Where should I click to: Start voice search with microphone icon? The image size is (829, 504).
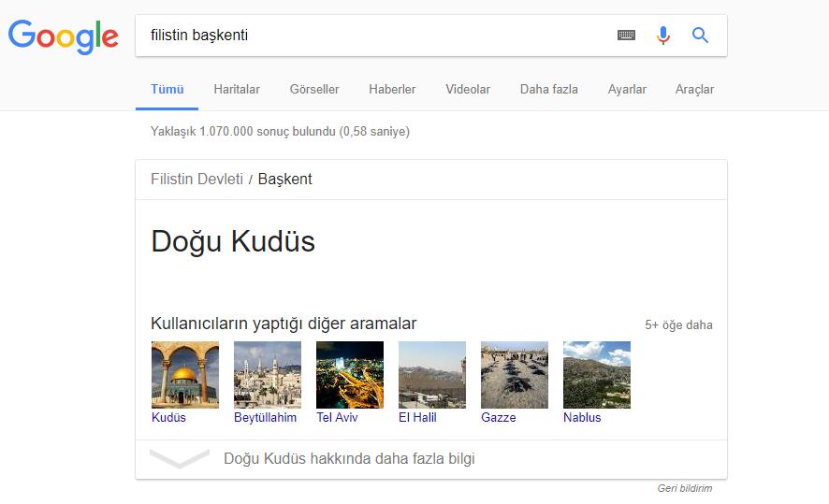[663, 36]
